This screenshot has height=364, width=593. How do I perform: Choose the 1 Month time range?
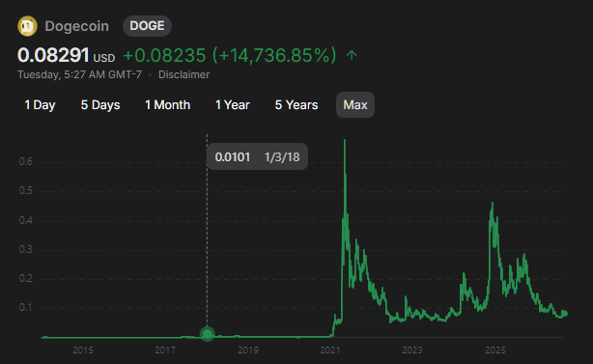167,104
